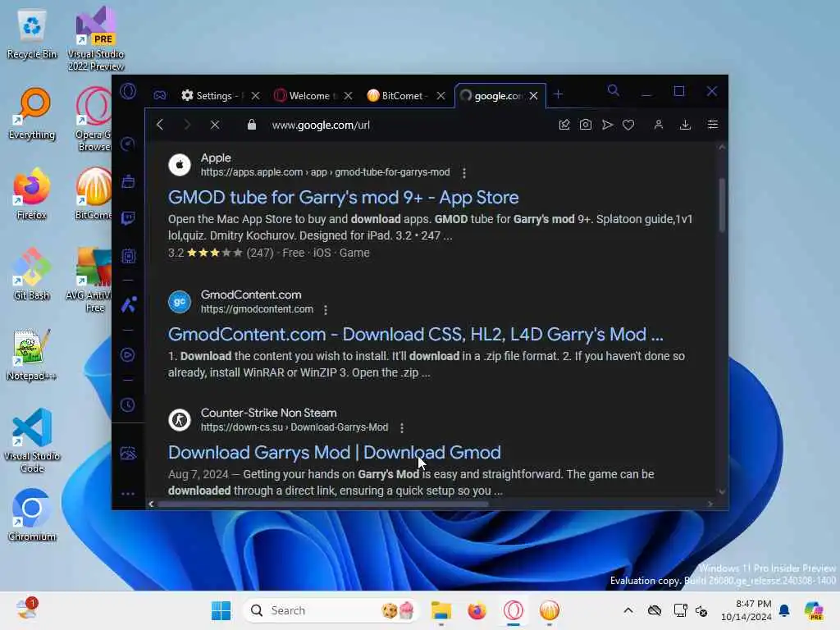Open the image gallery sidebar icon

tap(128, 454)
